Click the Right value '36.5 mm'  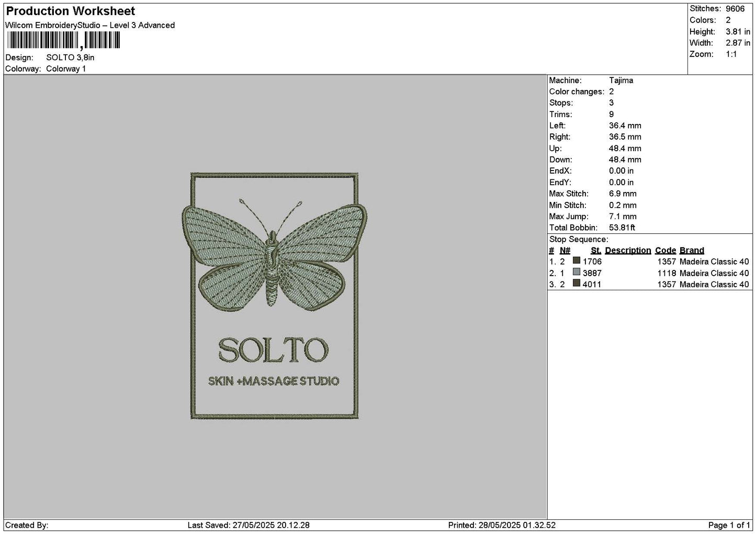(x=625, y=137)
